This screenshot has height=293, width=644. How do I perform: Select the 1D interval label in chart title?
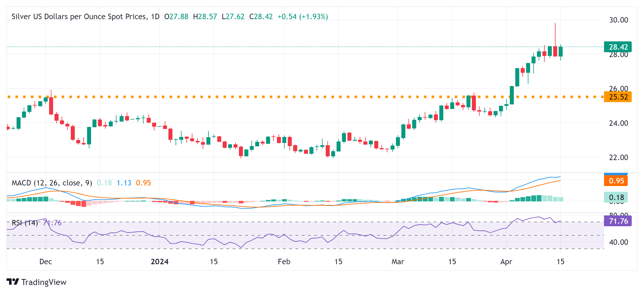click(155, 17)
